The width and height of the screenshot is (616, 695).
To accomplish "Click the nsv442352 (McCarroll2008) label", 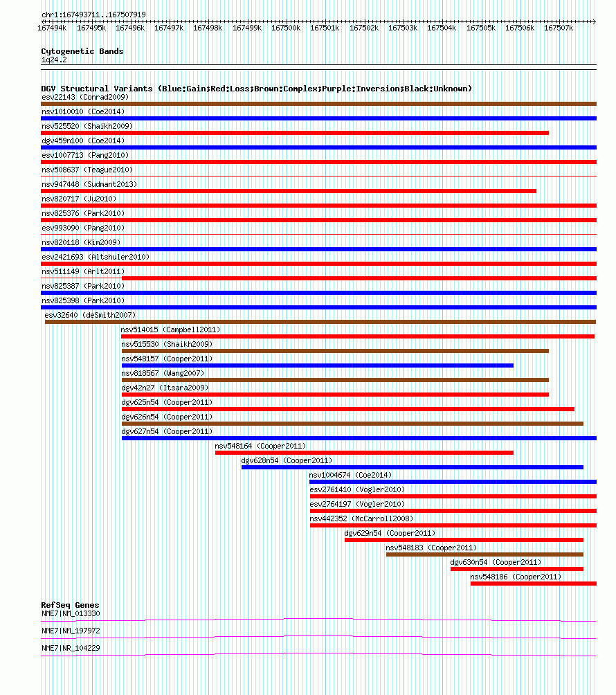I will point(361,518).
